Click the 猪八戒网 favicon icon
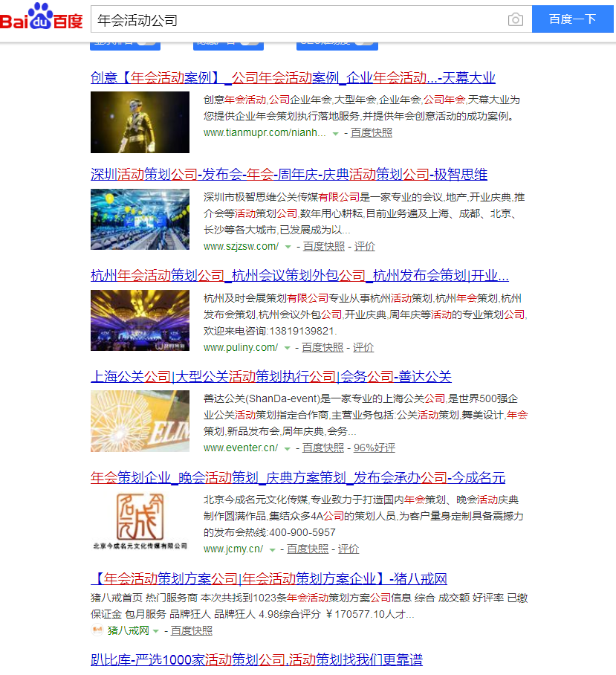Viewport: 616px width, 675px height. (97, 630)
